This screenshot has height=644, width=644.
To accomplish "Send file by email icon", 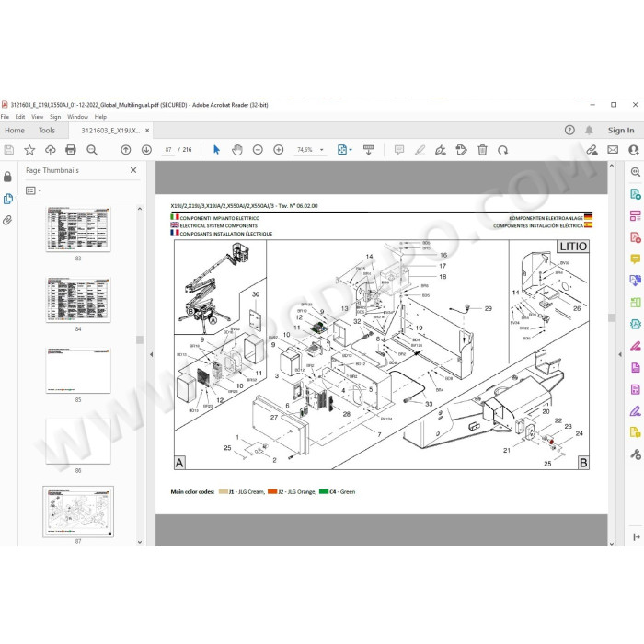I will click(x=613, y=150).
